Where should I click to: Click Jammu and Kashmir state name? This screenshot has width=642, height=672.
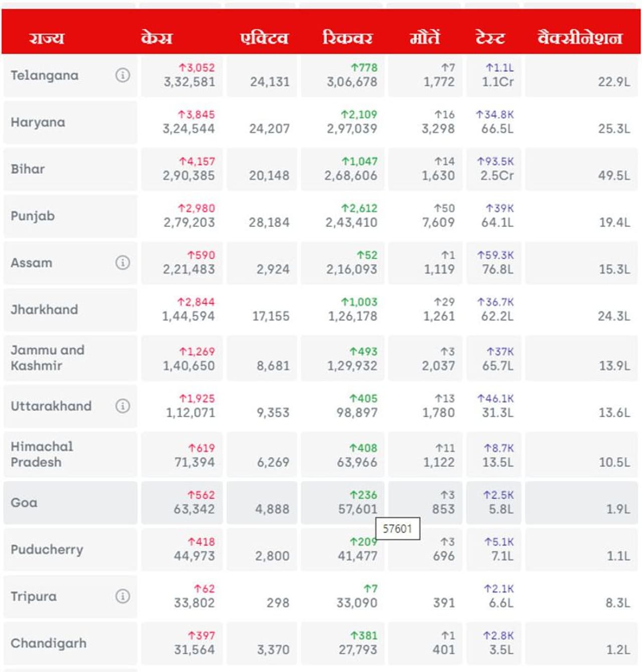click(48, 357)
